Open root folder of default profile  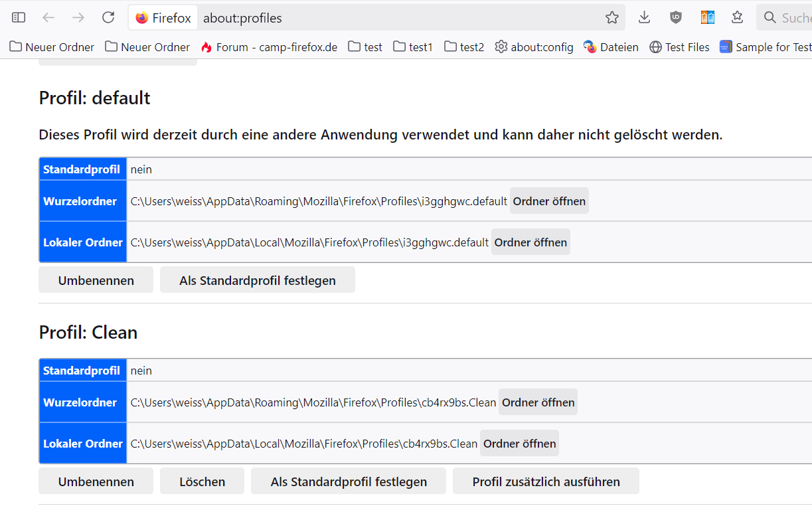[x=549, y=201]
